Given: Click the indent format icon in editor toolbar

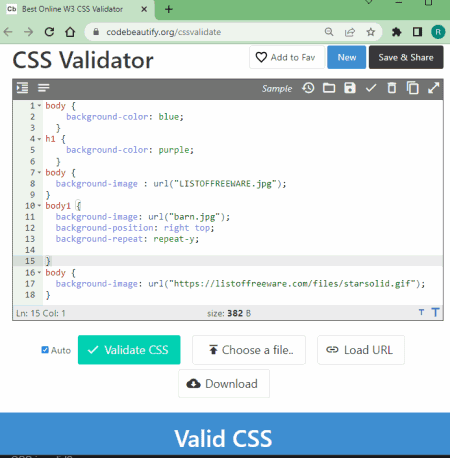Looking at the screenshot, I should point(22,88).
